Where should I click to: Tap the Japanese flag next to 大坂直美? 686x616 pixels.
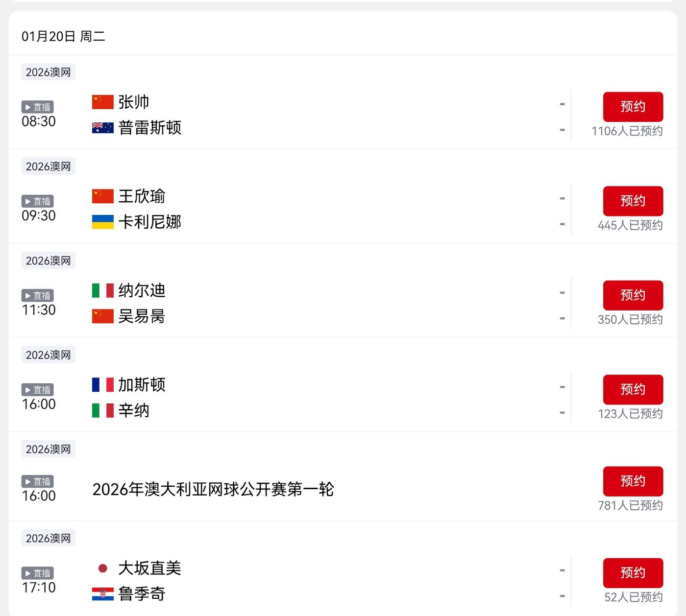(x=103, y=568)
